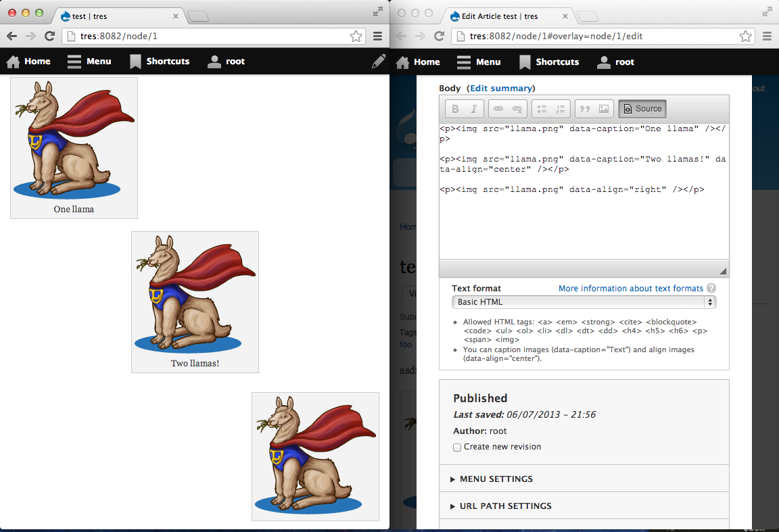
Task: Open Chrome menu in left window
Action: [377, 36]
